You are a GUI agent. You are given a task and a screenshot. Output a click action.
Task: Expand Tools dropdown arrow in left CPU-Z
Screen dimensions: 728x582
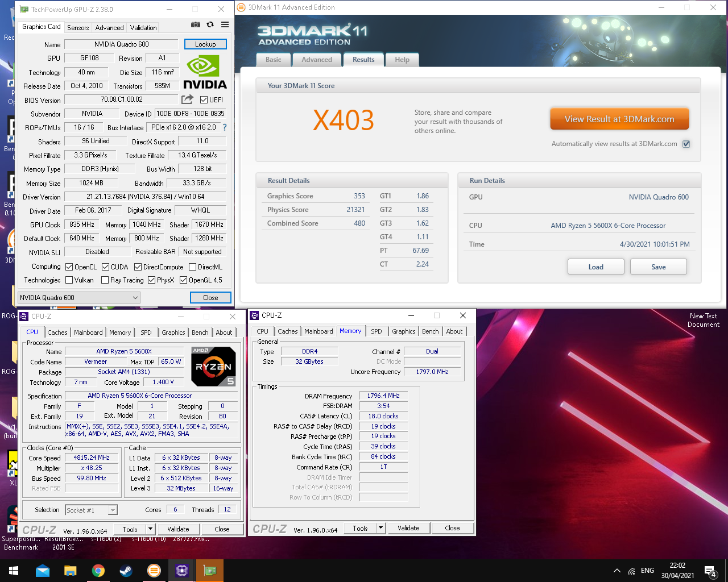[150, 529]
